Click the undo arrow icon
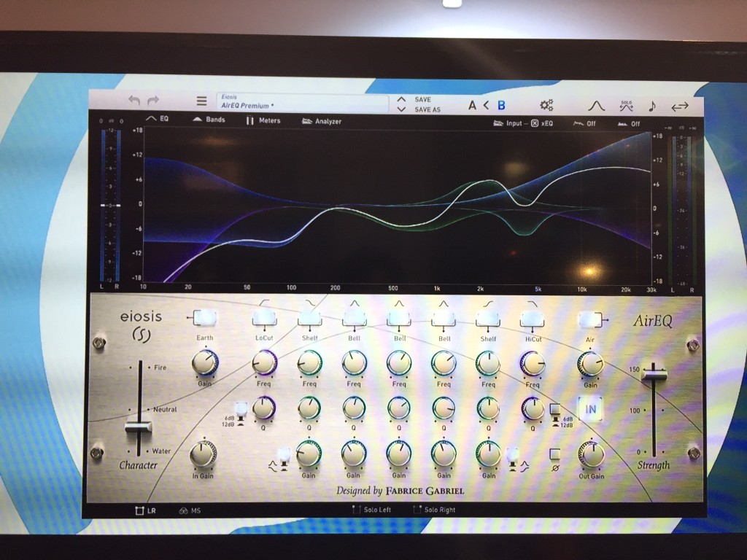Image resolution: width=747 pixels, height=560 pixels. [134, 101]
